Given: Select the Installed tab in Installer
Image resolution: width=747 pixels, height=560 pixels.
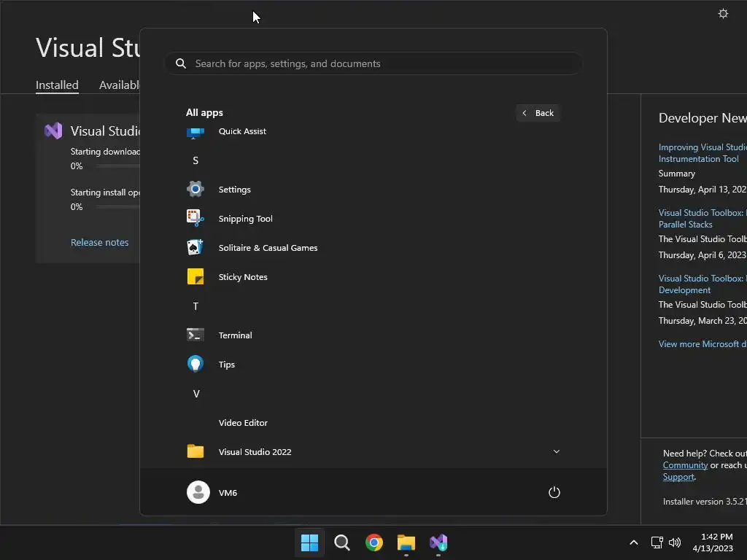Looking at the screenshot, I should coord(57,85).
